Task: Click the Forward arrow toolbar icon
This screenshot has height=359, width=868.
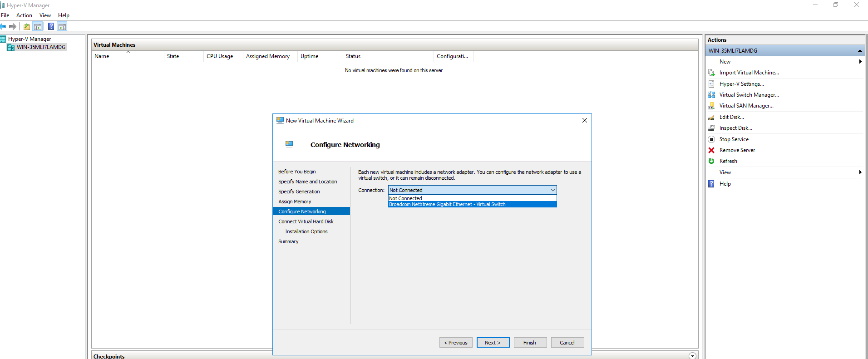Action: (x=13, y=27)
